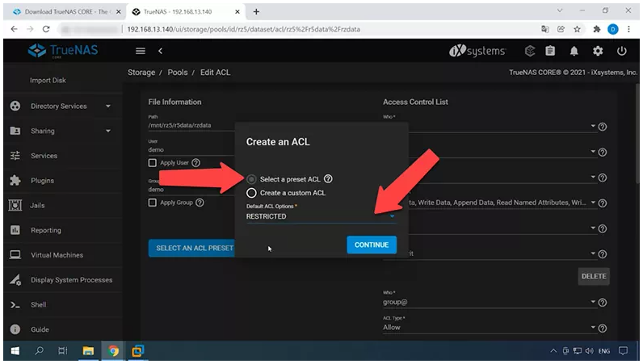Screen dimensions: 643x364
Task: Switch to Download TrueNAS CORE browser tab
Action: click(65, 12)
